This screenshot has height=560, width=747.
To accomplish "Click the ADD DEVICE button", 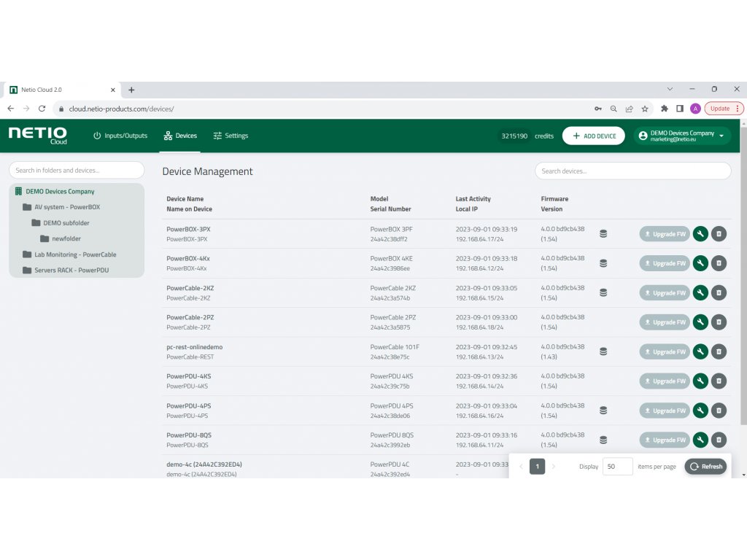I will [594, 136].
